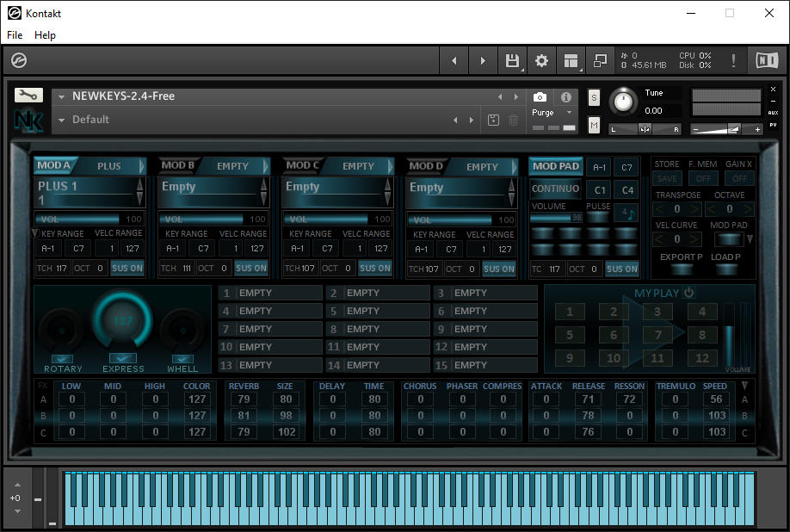Toggle the EXPRESS checkbox
Viewport: 790px width, 532px height.
coord(123,358)
